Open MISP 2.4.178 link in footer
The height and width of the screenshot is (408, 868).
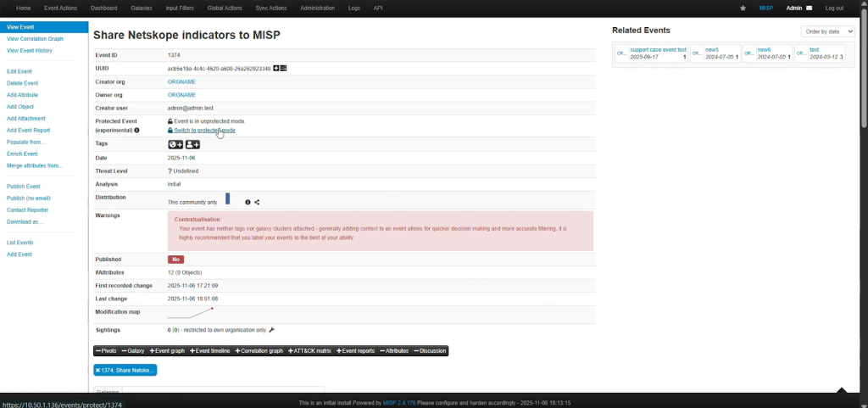coord(399,403)
